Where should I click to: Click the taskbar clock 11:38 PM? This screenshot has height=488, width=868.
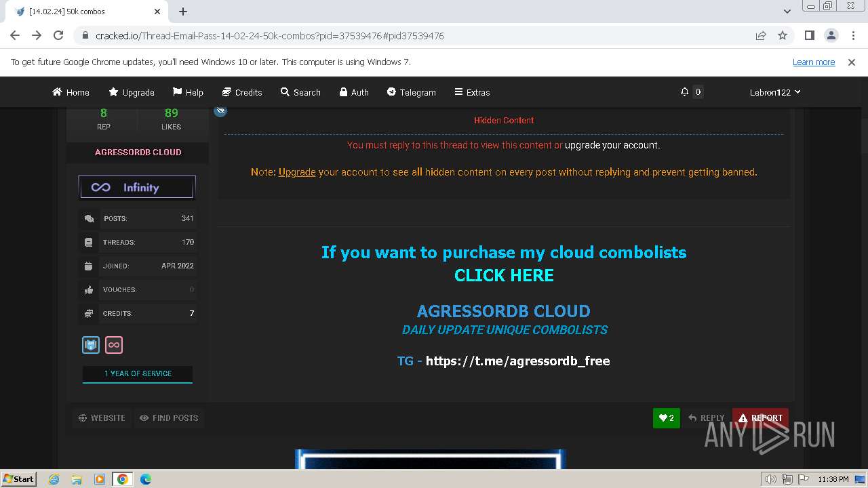[x=833, y=479]
